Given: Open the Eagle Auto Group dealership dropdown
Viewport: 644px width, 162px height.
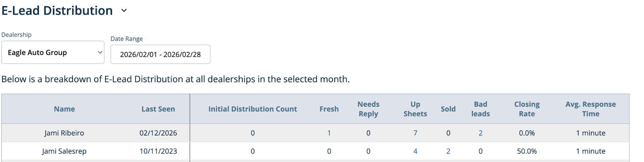Looking at the screenshot, I should (x=53, y=52).
